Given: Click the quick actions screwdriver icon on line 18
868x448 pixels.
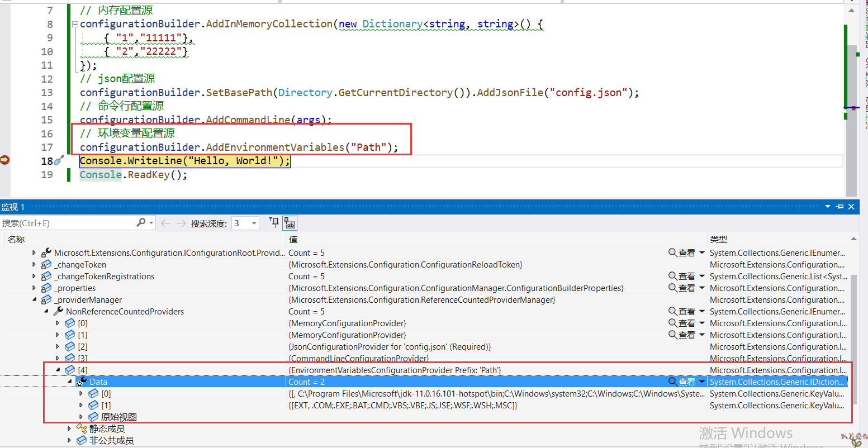Looking at the screenshot, I should click(x=59, y=161).
